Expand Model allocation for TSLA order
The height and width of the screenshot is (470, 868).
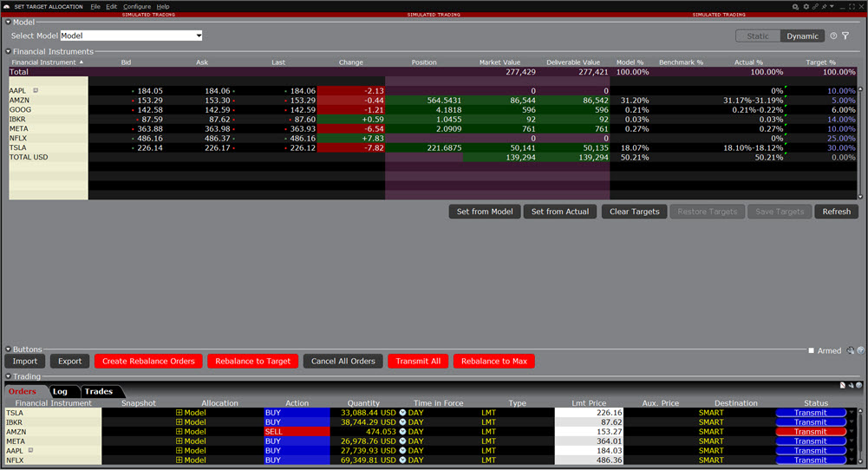(x=179, y=413)
